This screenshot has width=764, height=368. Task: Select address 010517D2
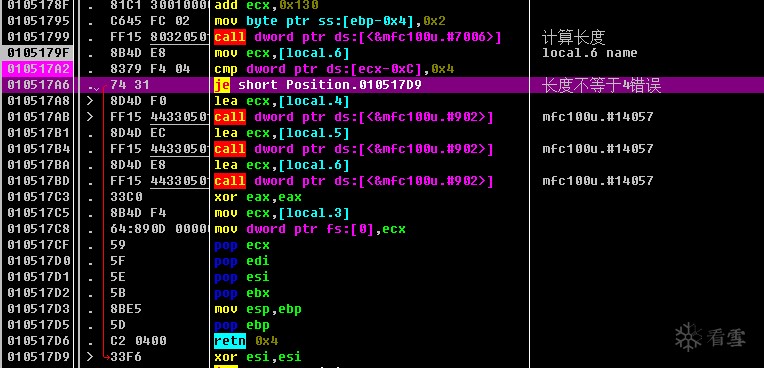tap(38, 293)
